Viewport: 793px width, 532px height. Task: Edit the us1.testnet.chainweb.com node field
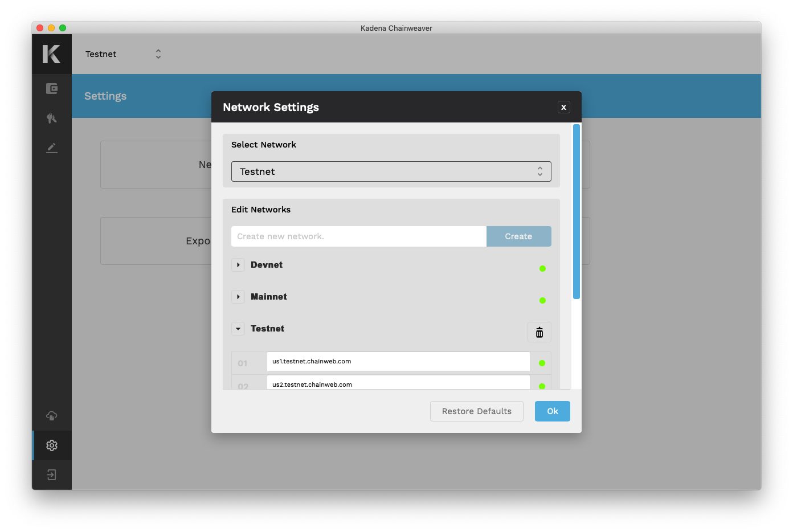pyautogui.click(x=398, y=361)
